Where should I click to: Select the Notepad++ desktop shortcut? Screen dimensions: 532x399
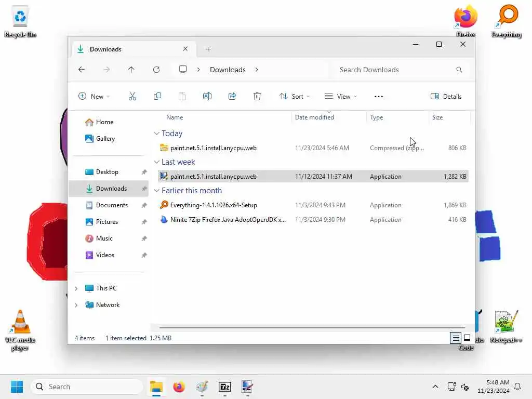pos(506,326)
